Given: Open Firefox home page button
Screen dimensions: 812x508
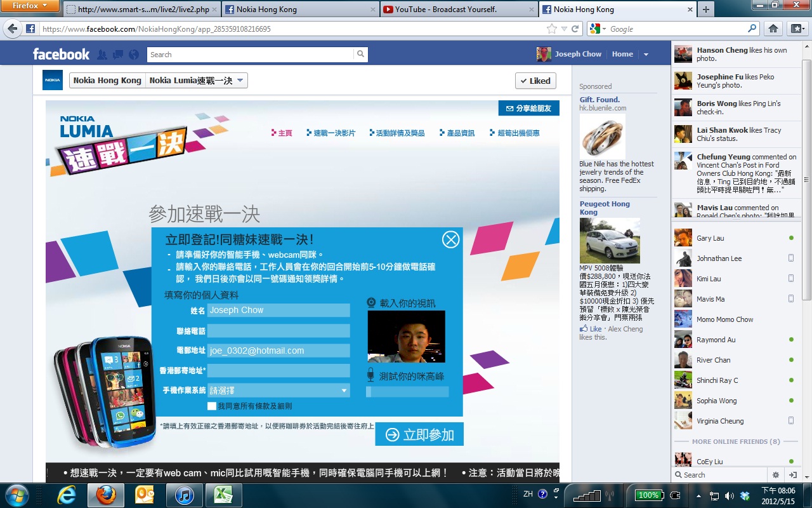Looking at the screenshot, I should (x=773, y=29).
